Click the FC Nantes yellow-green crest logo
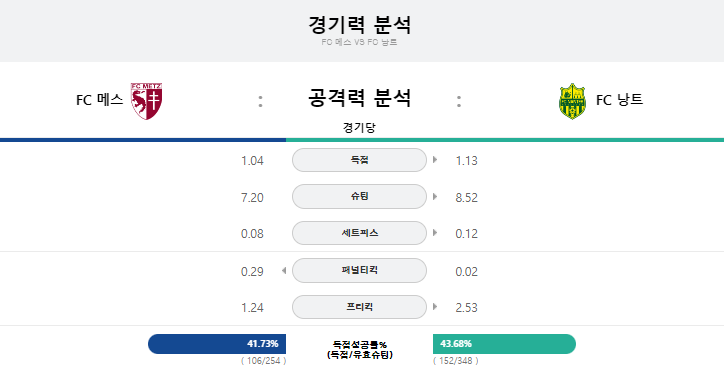Viewport: 724px width, 372px height. tap(572, 102)
